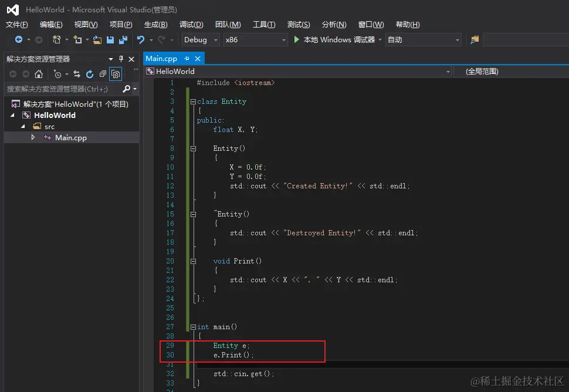This screenshot has height=392, width=569.
Task: Open the 窗口(W) menu
Action: click(x=371, y=24)
